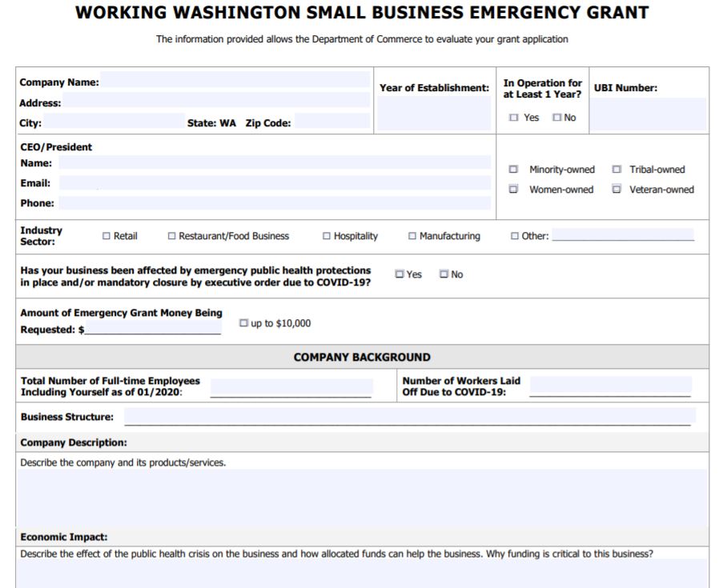The height and width of the screenshot is (588, 723).
Task: Select the CEO Email input field
Action: [275, 182]
